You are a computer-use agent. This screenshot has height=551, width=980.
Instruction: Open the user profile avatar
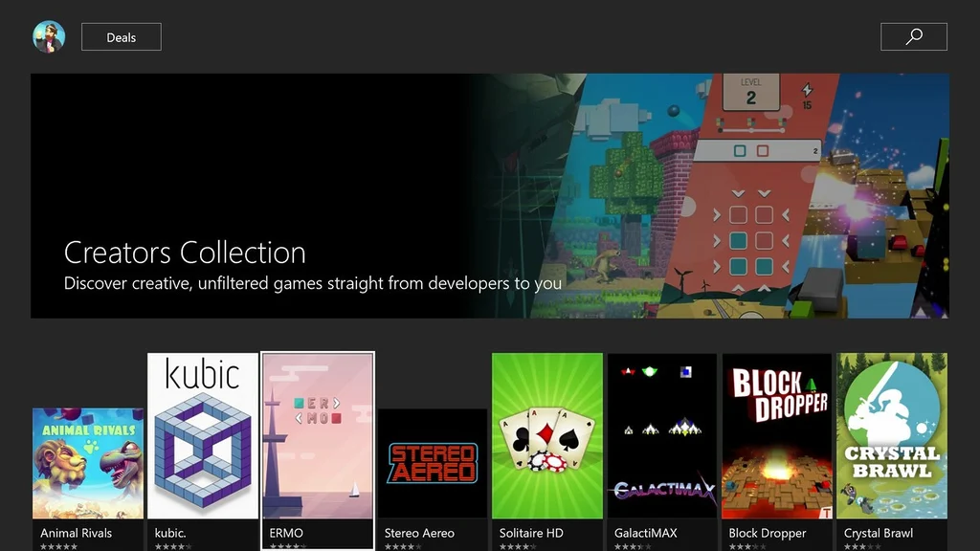[x=49, y=37]
